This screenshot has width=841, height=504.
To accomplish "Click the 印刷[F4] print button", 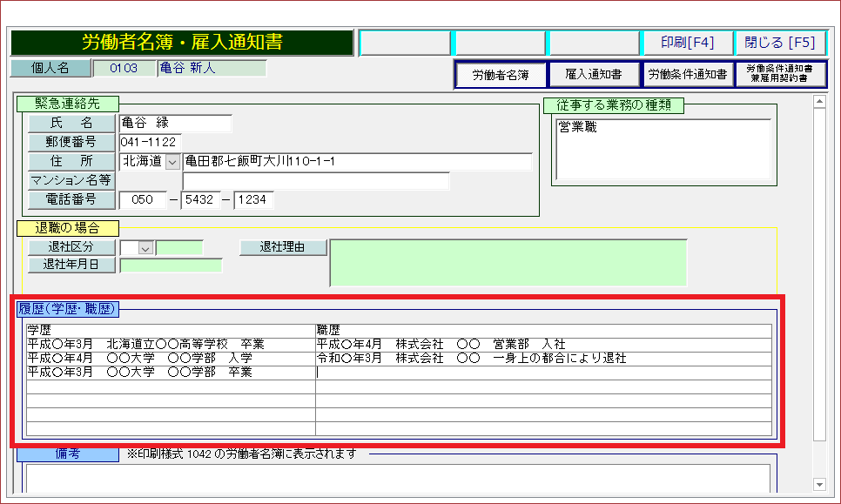I will pos(687,43).
